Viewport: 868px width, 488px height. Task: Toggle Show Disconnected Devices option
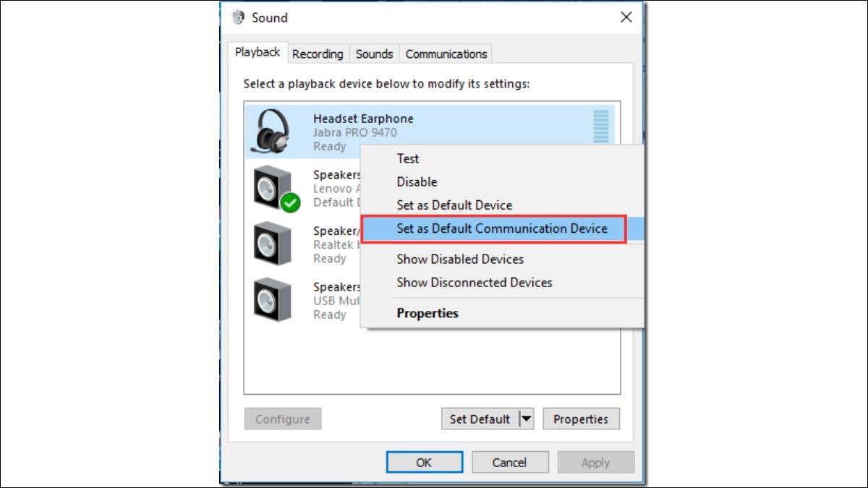(x=475, y=283)
